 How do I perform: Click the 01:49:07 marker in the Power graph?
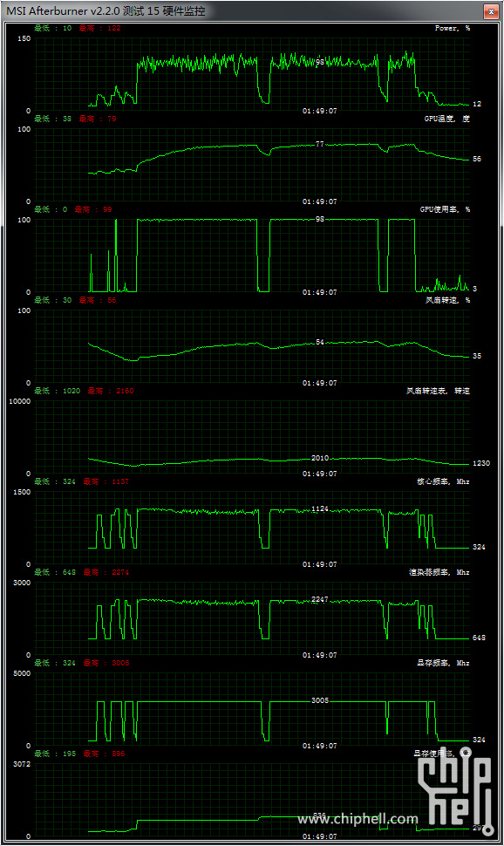click(x=319, y=111)
